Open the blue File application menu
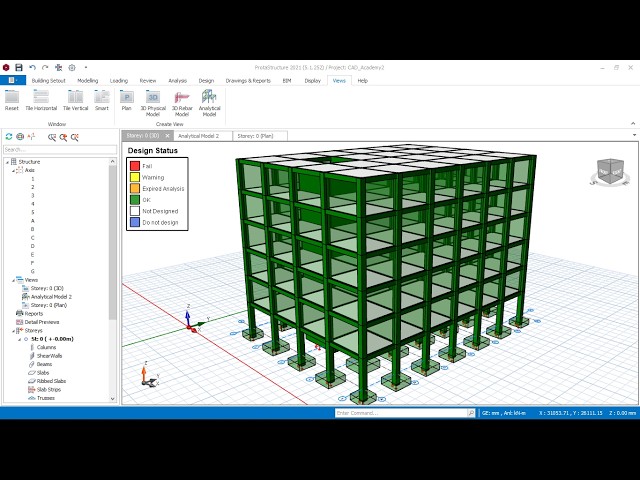This screenshot has height=480, width=640. coord(13,80)
